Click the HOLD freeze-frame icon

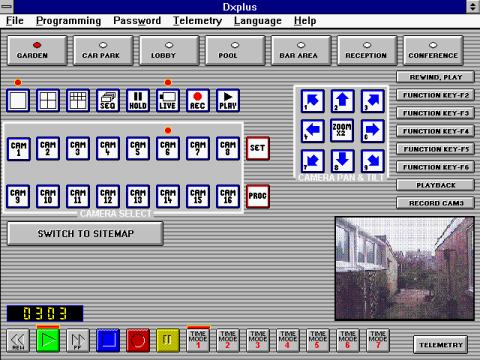(x=138, y=100)
